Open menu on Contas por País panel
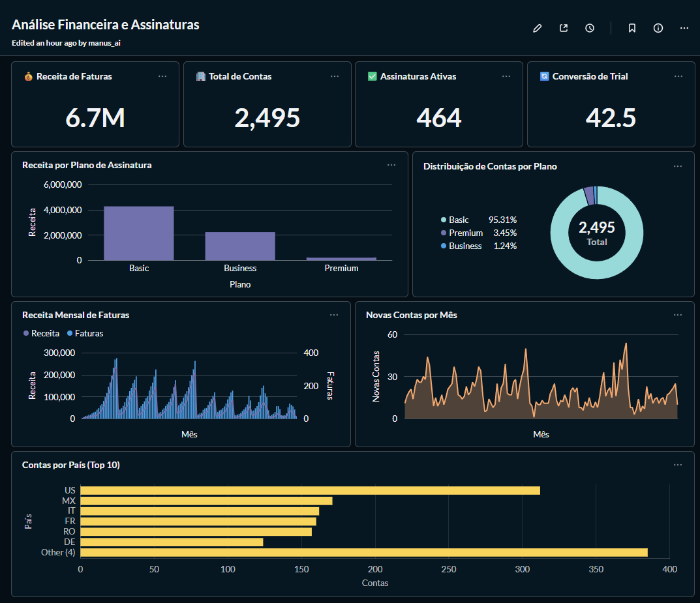 677,464
